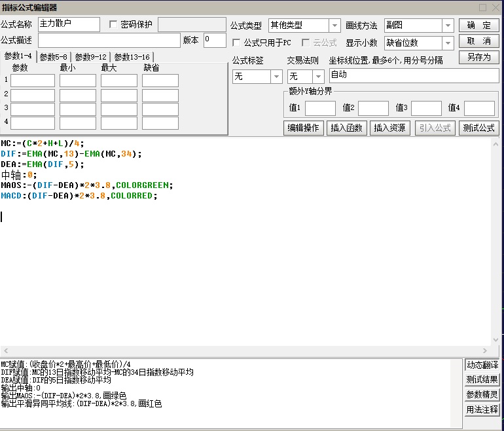Switch to 参数13-16 tab
Screen dimensions: 504x431
132,57
